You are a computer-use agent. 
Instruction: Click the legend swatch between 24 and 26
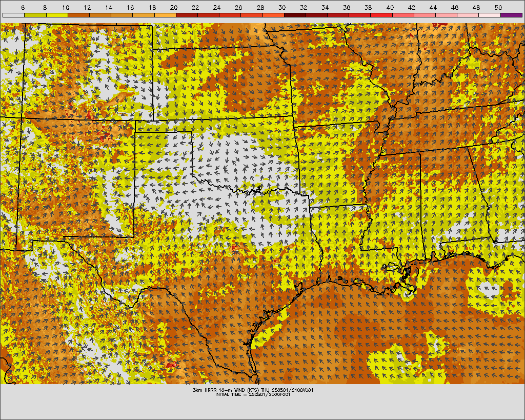(x=230, y=15)
